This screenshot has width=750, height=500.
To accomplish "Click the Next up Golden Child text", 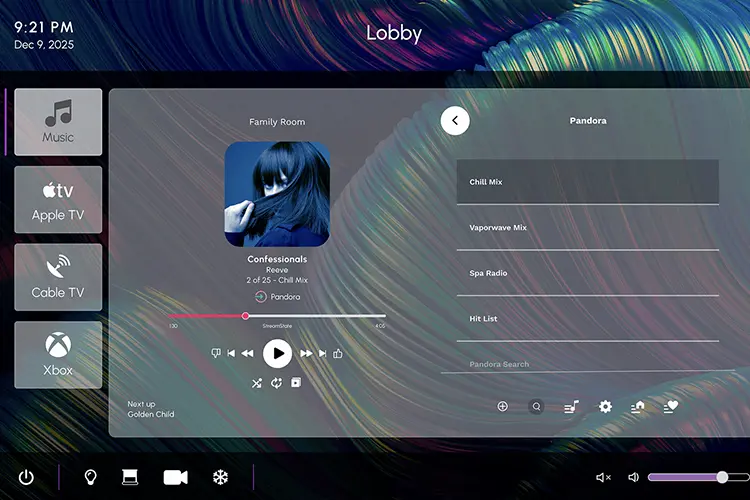I will click(x=151, y=409).
